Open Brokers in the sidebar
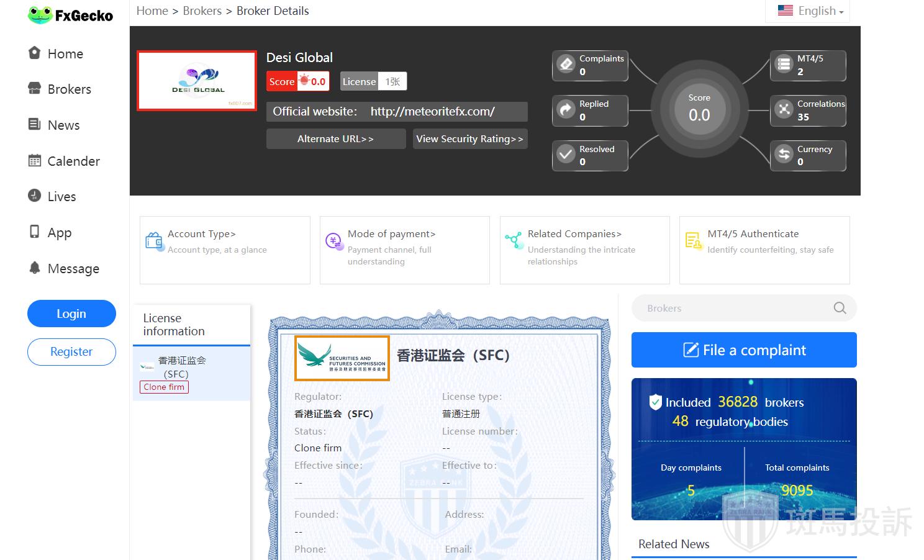 click(69, 89)
